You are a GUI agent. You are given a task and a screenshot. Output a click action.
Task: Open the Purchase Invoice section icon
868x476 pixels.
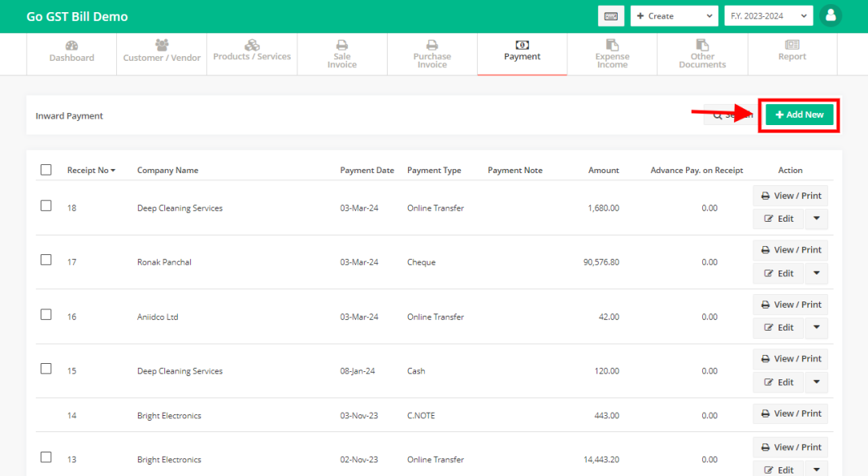pos(432,46)
